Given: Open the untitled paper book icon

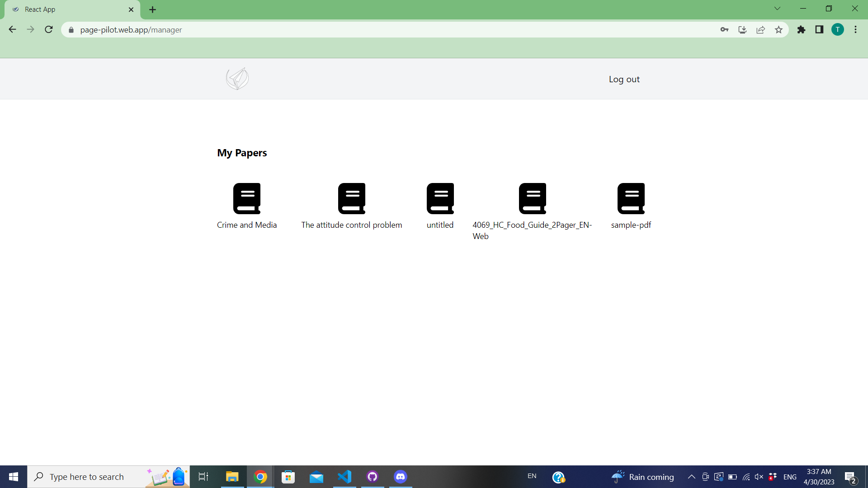Looking at the screenshot, I should coord(440,198).
